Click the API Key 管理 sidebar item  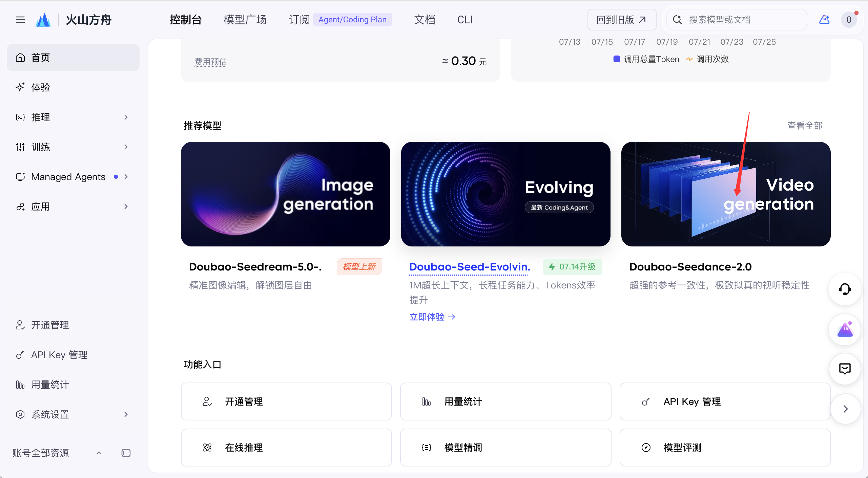click(x=73, y=355)
